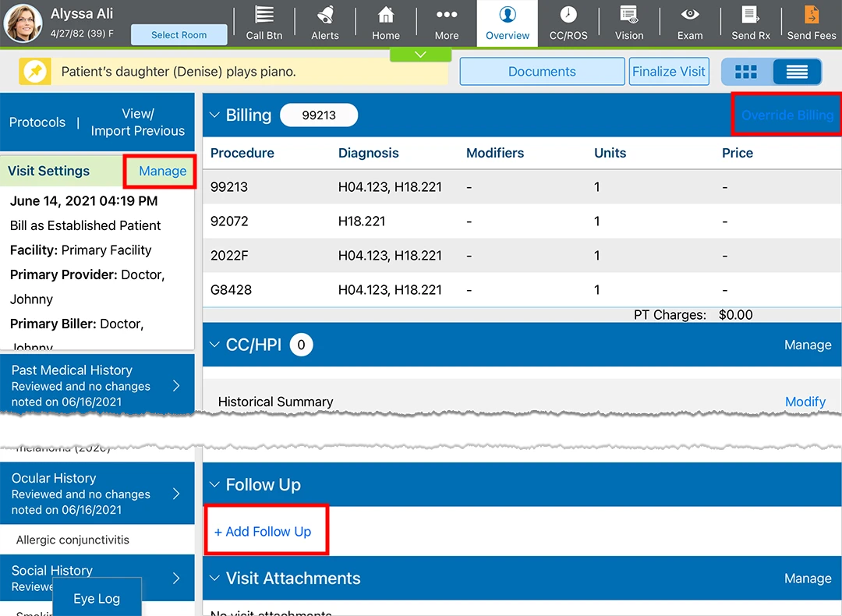Click the yellow pushpin note icon
This screenshot has width=842, height=616.
click(x=36, y=72)
